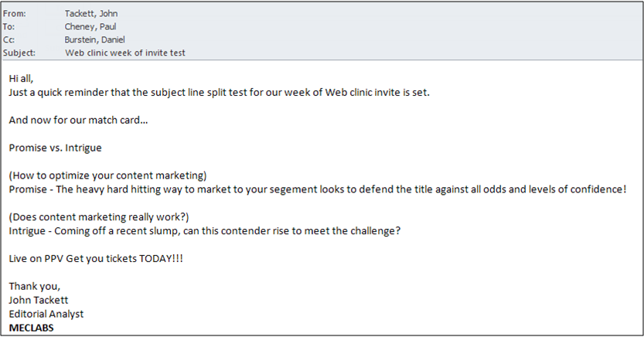Click sender name Tackett, John
This screenshot has width=644, height=337.
coord(92,13)
